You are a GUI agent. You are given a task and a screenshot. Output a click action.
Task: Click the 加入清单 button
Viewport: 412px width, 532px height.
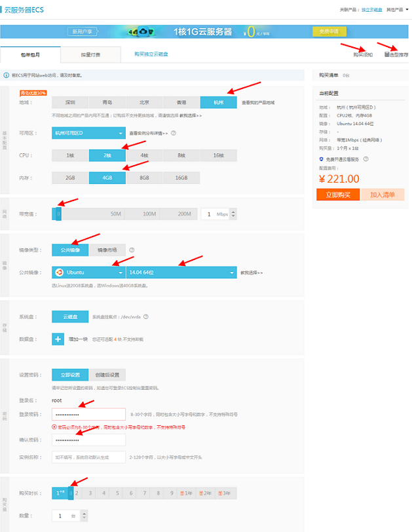[383, 195]
